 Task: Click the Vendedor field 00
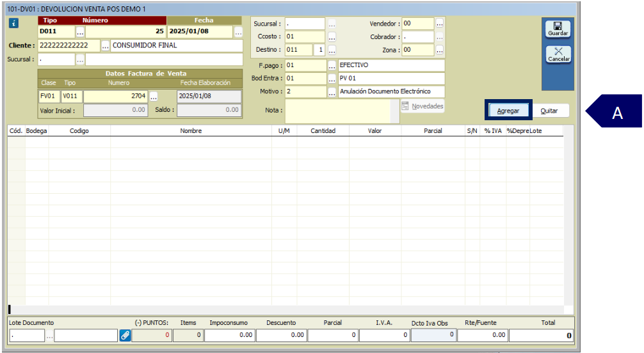417,24
